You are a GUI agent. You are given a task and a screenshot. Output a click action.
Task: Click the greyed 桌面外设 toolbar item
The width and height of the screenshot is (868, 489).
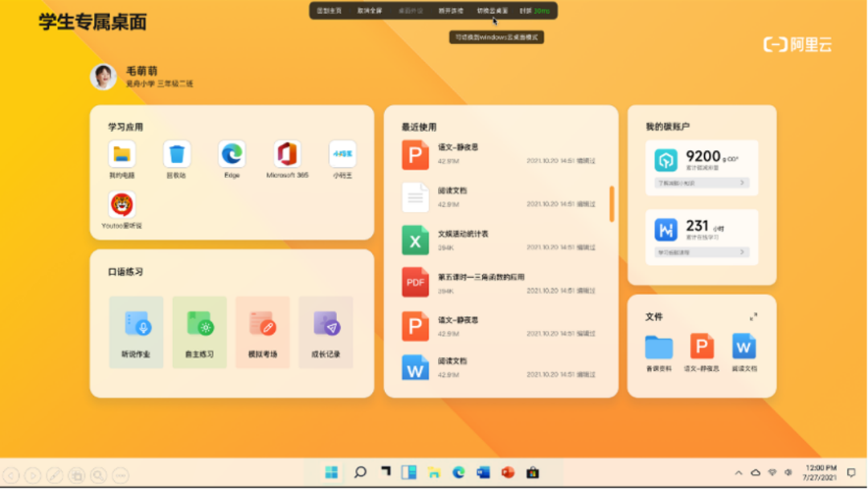point(410,10)
